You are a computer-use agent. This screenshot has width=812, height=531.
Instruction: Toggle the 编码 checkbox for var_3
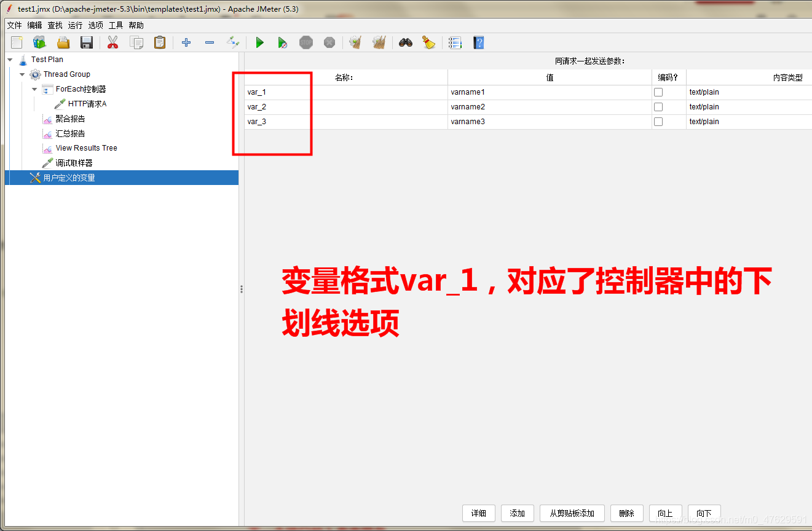(x=658, y=122)
